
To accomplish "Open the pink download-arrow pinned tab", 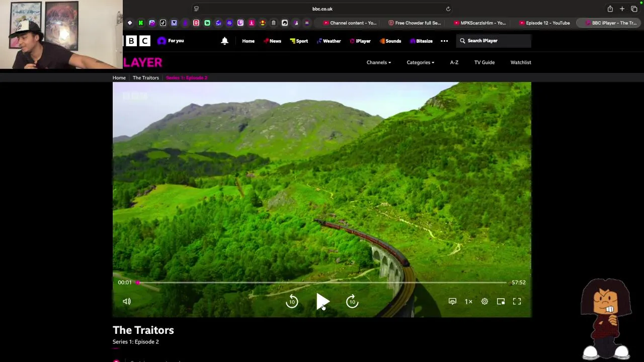I will click(x=252, y=23).
